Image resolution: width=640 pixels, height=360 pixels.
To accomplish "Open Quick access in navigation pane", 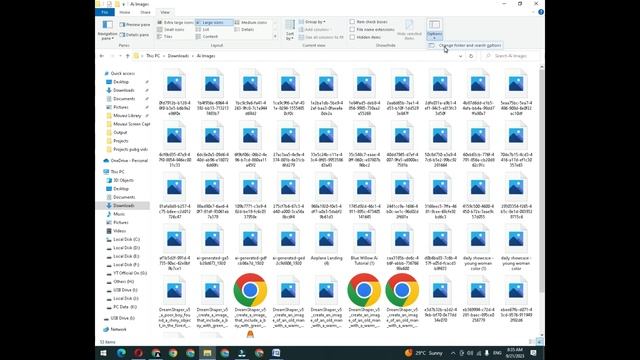I will (122, 73).
